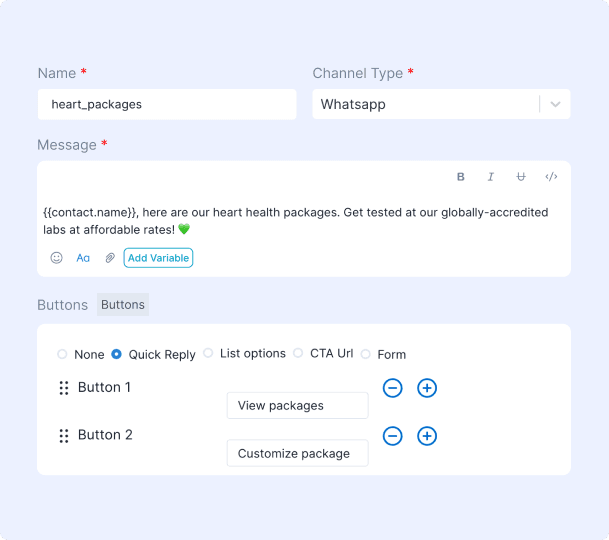Select the None button option
609x540 pixels.
click(x=63, y=354)
